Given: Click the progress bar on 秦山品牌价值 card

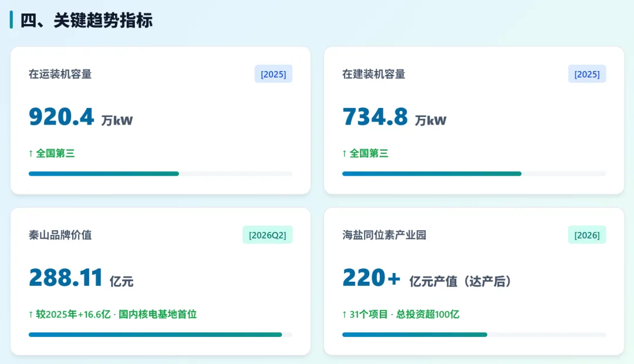Looking at the screenshot, I should [x=160, y=335].
